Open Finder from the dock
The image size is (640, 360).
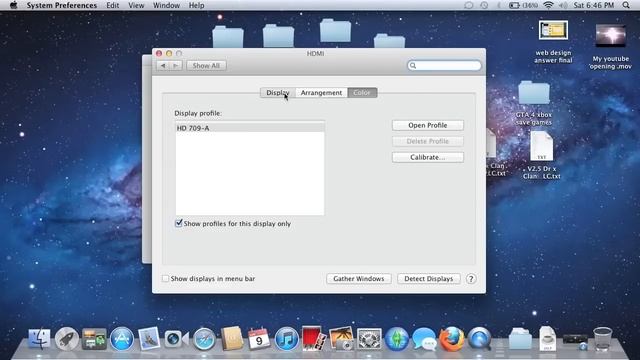40,339
